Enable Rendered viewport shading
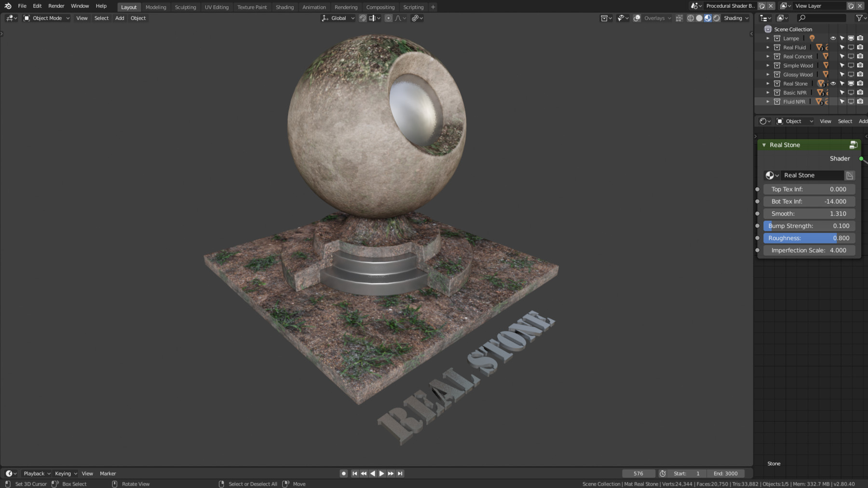Screen dimensions: 868x488 716,18
